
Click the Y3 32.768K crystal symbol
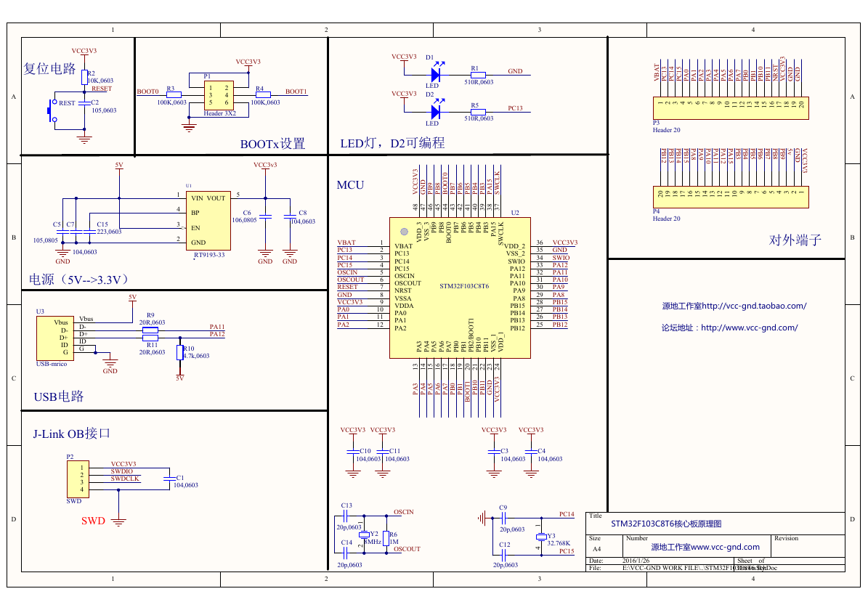pyautogui.click(x=541, y=537)
